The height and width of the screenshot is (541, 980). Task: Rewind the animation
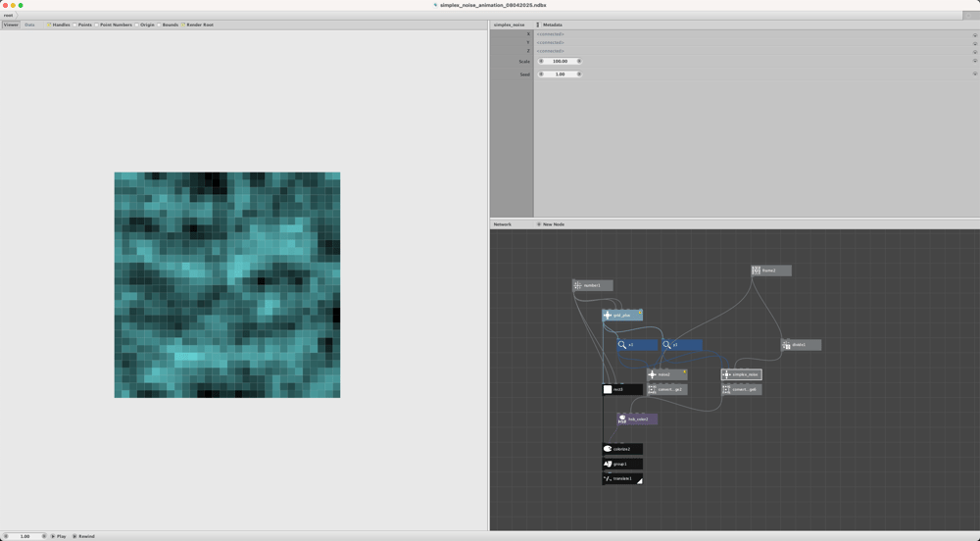tap(83, 536)
